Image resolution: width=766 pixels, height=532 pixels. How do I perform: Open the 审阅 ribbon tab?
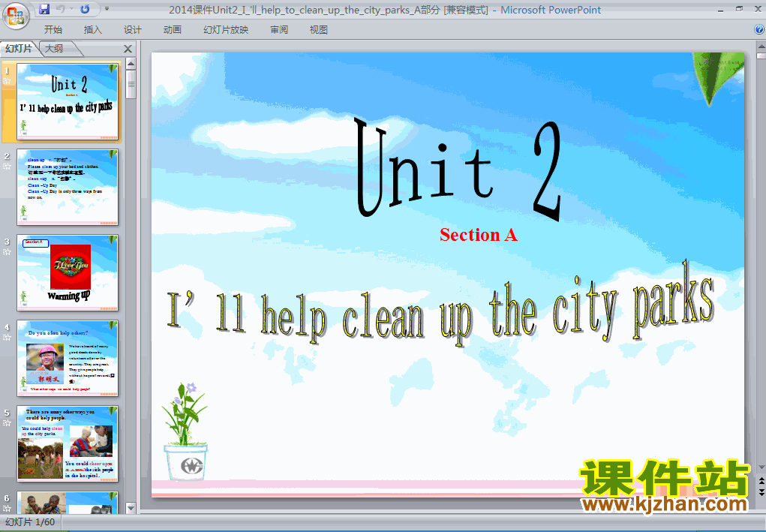pyautogui.click(x=279, y=30)
